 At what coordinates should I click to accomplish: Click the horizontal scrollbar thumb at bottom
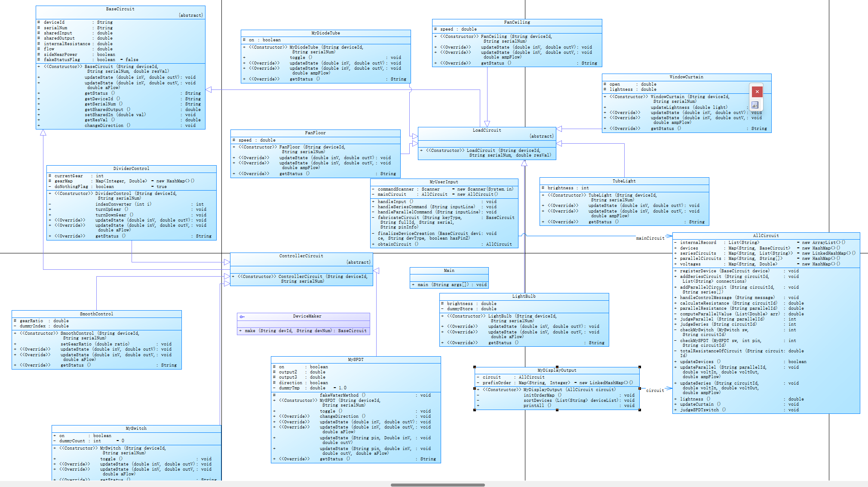pyautogui.click(x=438, y=485)
